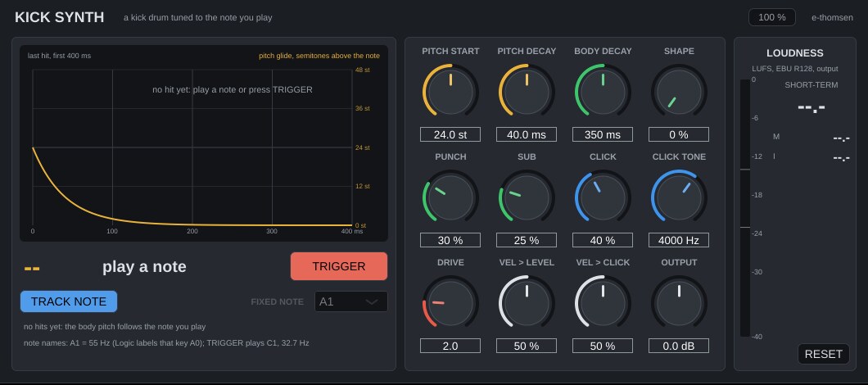
Task: Click the '-12' meter scale mark
Action: [757, 156]
